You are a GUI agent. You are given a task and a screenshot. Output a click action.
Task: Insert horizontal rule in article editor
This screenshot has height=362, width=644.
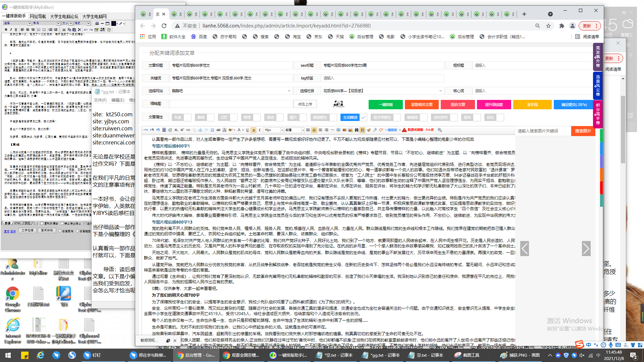332,130
